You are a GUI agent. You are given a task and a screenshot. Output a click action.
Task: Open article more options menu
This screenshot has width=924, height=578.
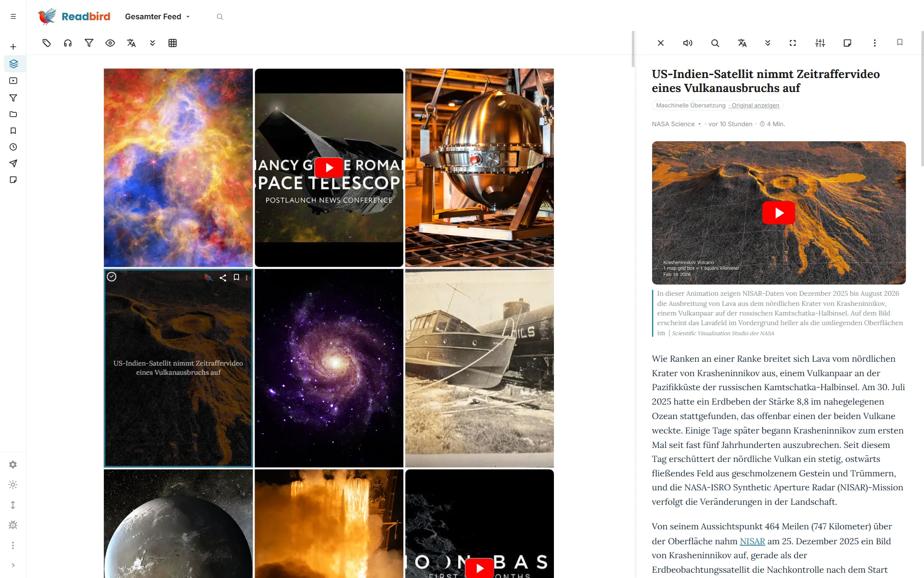click(875, 43)
